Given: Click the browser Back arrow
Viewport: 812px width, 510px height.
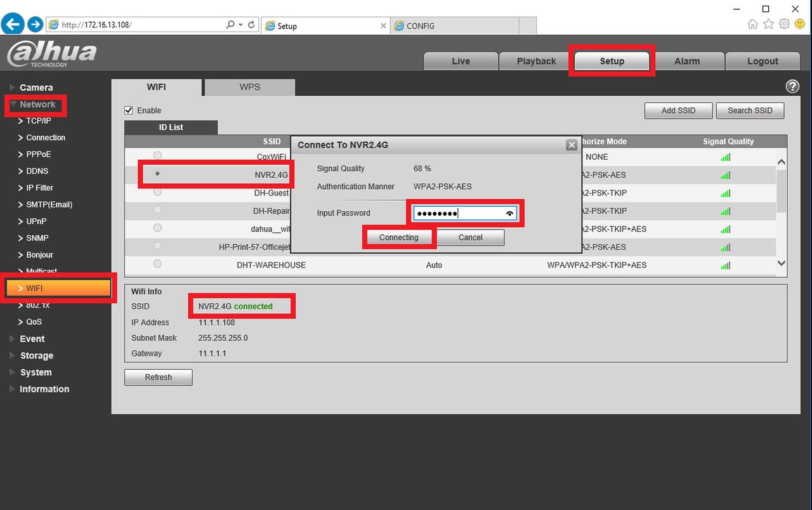Looking at the screenshot, I should coord(13,25).
